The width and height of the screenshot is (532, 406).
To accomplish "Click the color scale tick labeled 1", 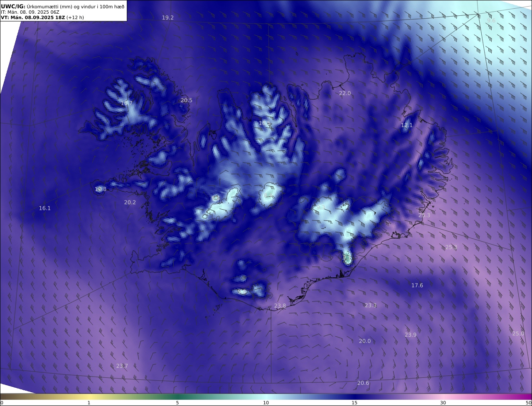I will pyautogui.click(x=89, y=403).
